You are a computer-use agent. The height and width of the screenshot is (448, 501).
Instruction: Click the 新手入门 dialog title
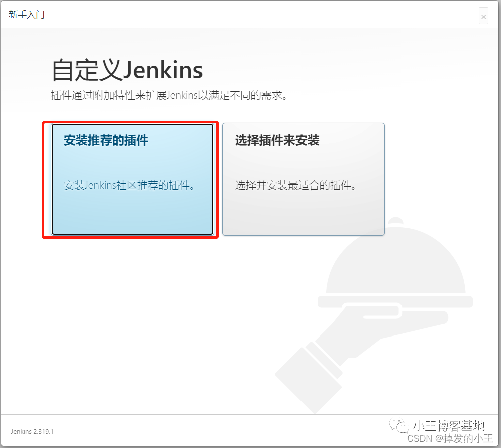27,15
